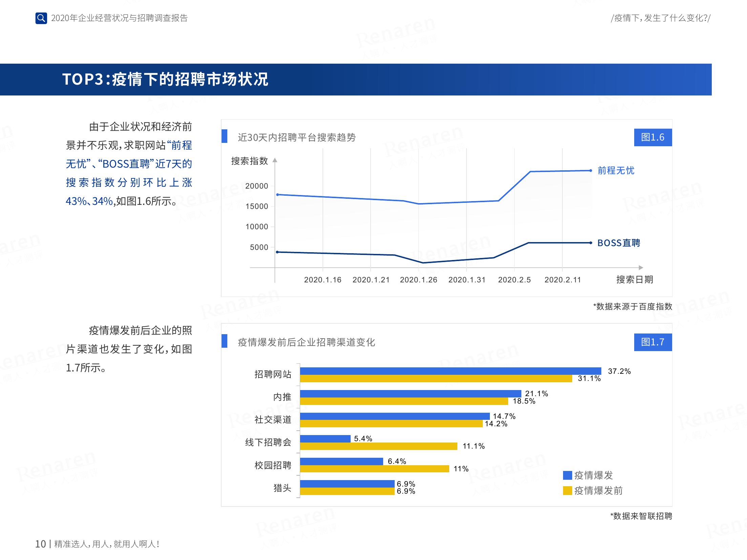The width and height of the screenshot is (747, 560).
Task: Click the 2020.2.5 date axis label
Action: [514, 280]
